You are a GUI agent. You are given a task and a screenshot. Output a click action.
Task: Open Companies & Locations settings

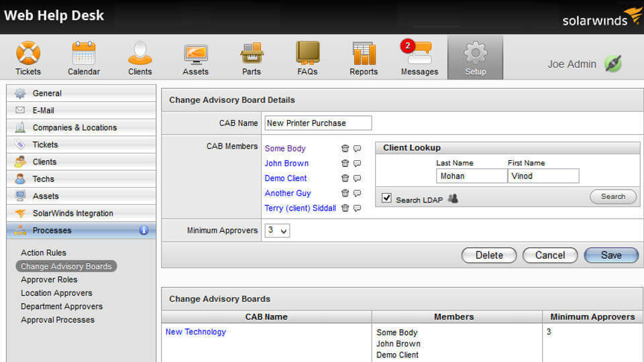click(x=81, y=127)
